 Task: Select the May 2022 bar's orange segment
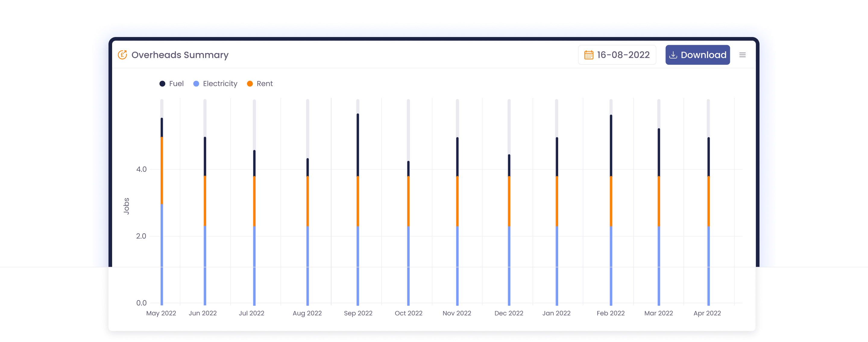click(x=162, y=170)
